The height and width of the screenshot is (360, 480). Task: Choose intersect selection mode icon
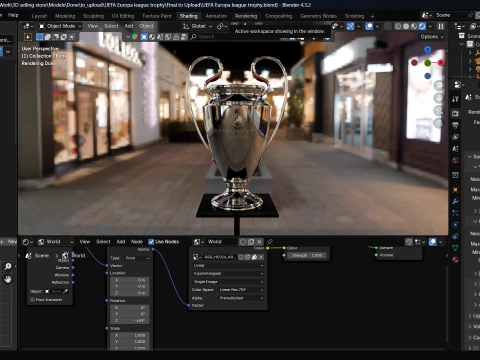coord(72,37)
